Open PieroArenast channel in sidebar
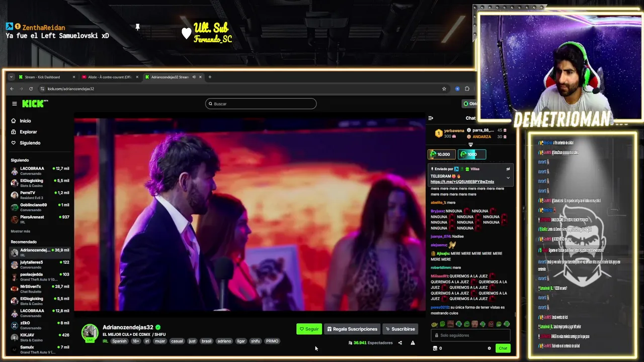The width and height of the screenshot is (644, 362). point(40,219)
